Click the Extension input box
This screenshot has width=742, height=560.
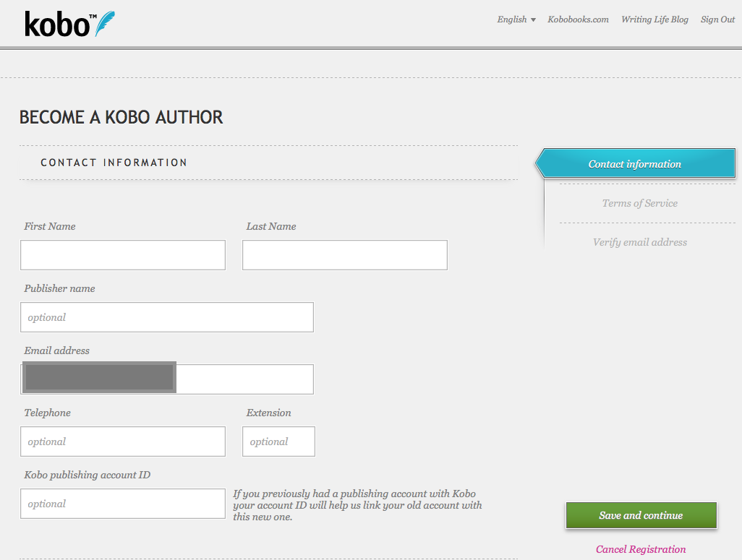pyautogui.click(x=278, y=441)
